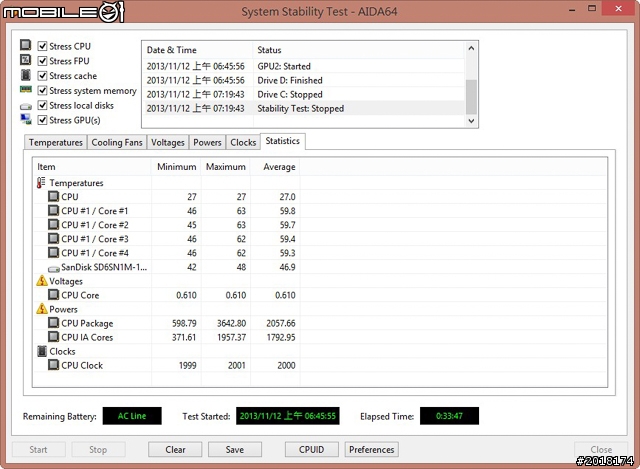Click the Elapsed Time display 0:33:47

click(x=449, y=416)
